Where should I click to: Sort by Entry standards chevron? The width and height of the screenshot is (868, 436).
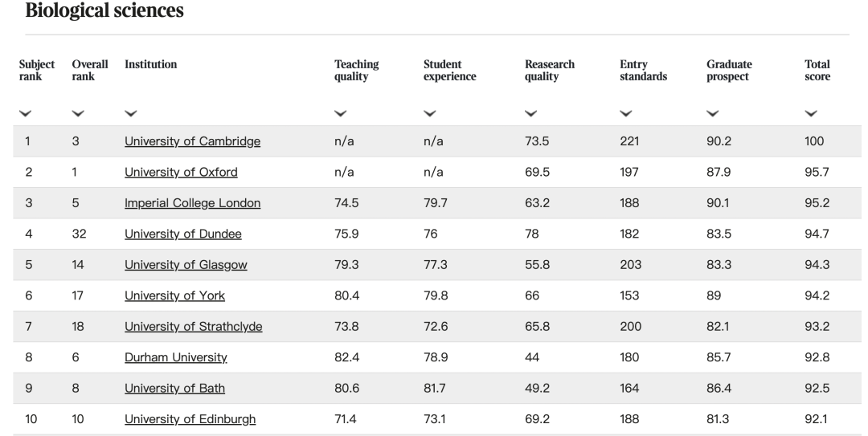(x=625, y=114)
